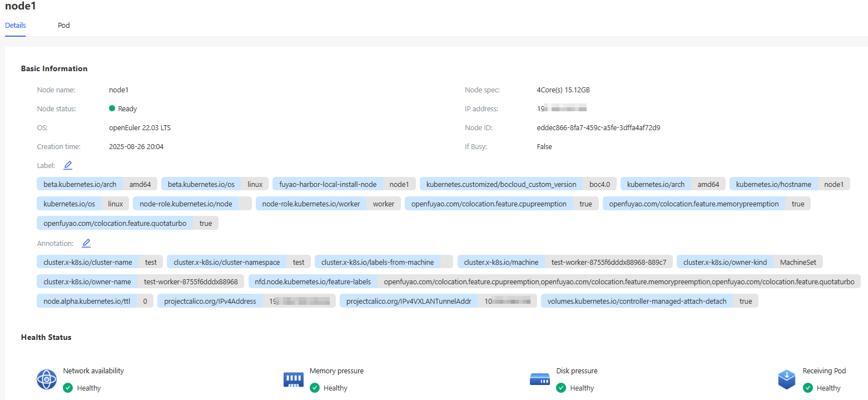Click the Node ID value text

point(594,128)
